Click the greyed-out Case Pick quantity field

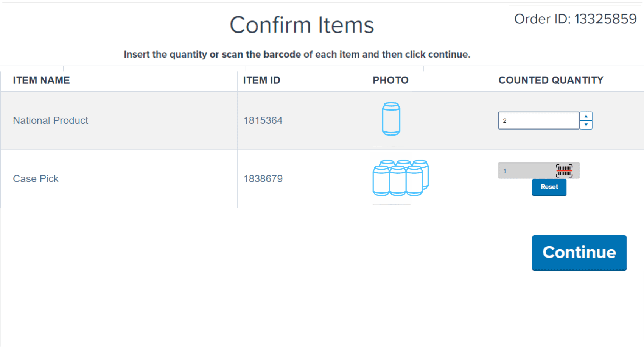(x=526, y=171)
